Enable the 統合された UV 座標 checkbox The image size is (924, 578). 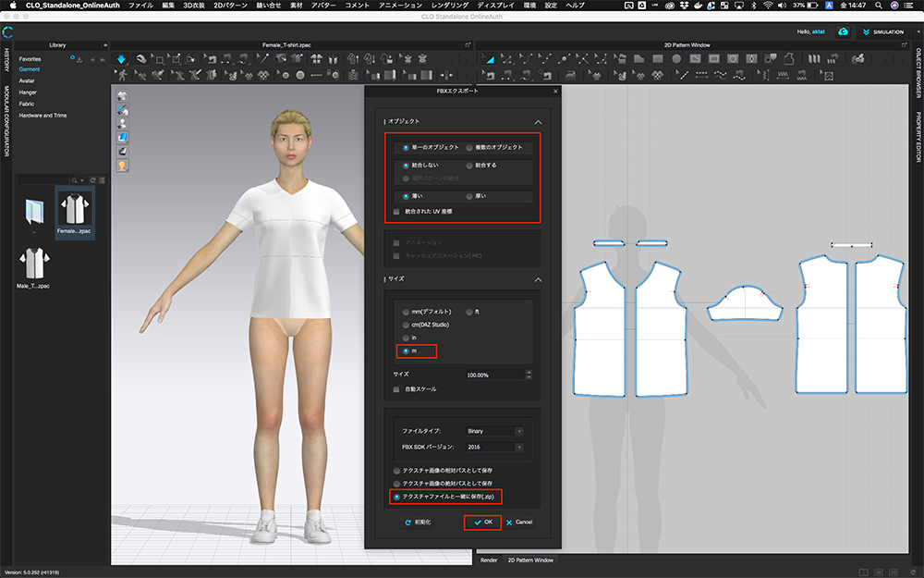pyautogui.click(x=396, y=211)
